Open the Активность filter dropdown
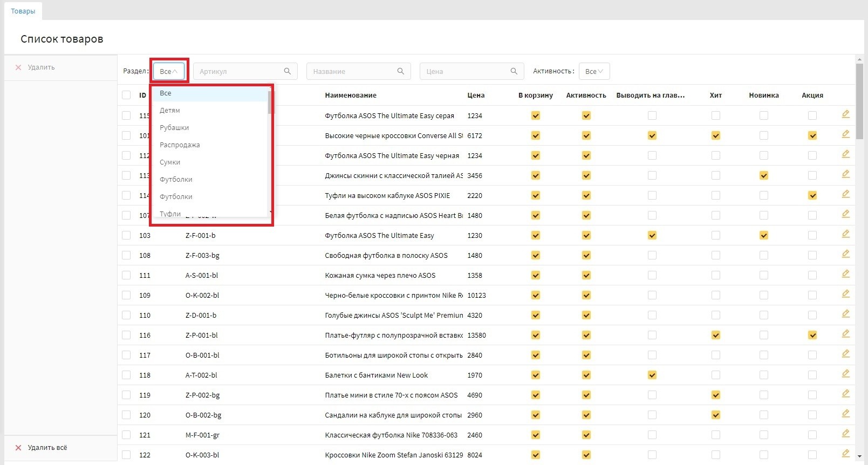This screenshot has width=868, height=465. pyautogui.click(x=594, y=71)
